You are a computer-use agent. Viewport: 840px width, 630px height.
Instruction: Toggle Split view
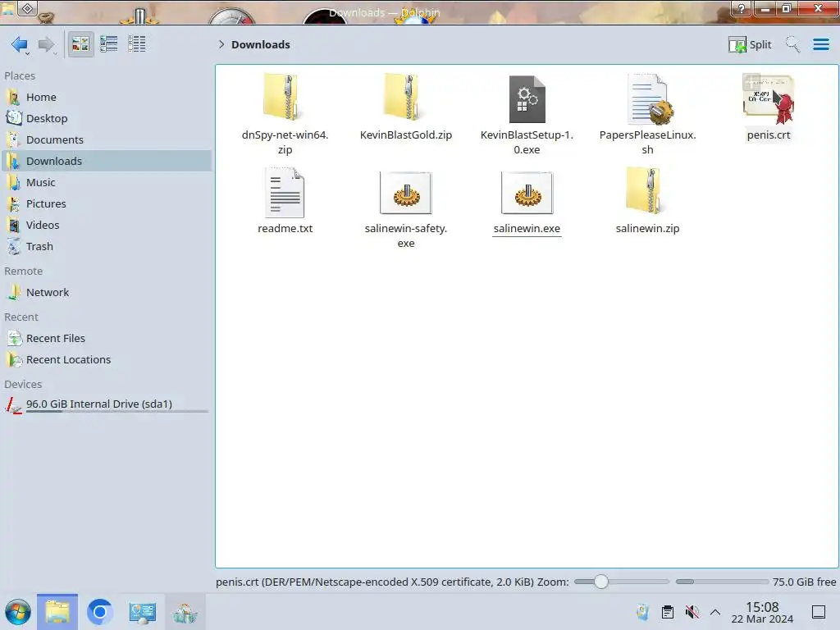[750, 44]
